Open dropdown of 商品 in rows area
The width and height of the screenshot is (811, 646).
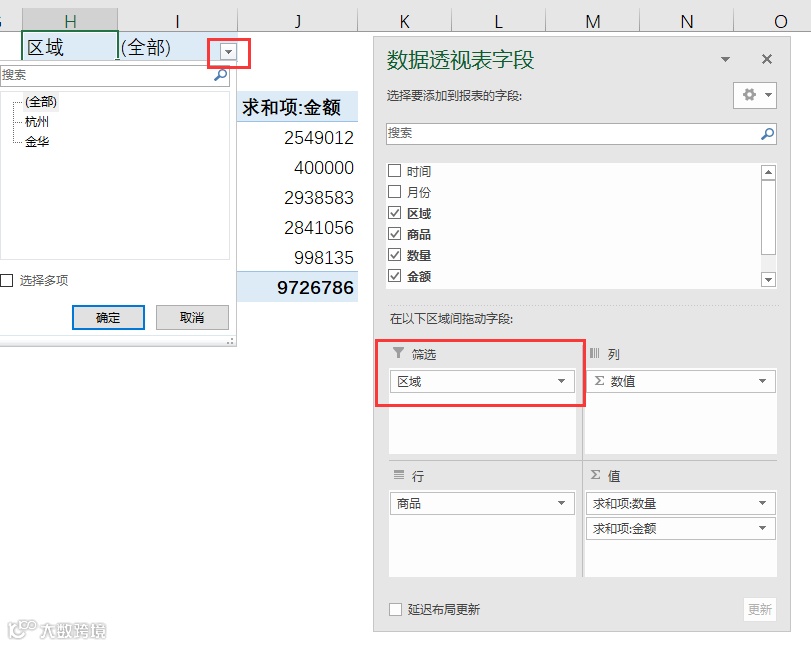pyautogui.click(x=561, y=503)
